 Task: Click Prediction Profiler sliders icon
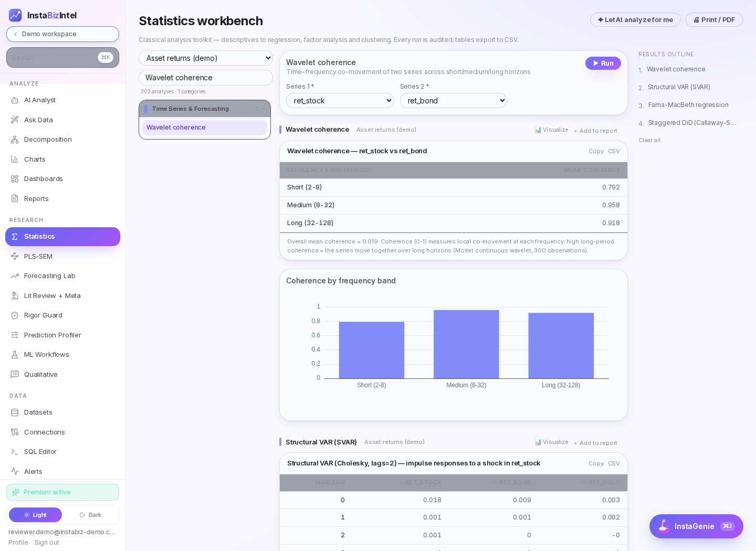click(15, 335)
